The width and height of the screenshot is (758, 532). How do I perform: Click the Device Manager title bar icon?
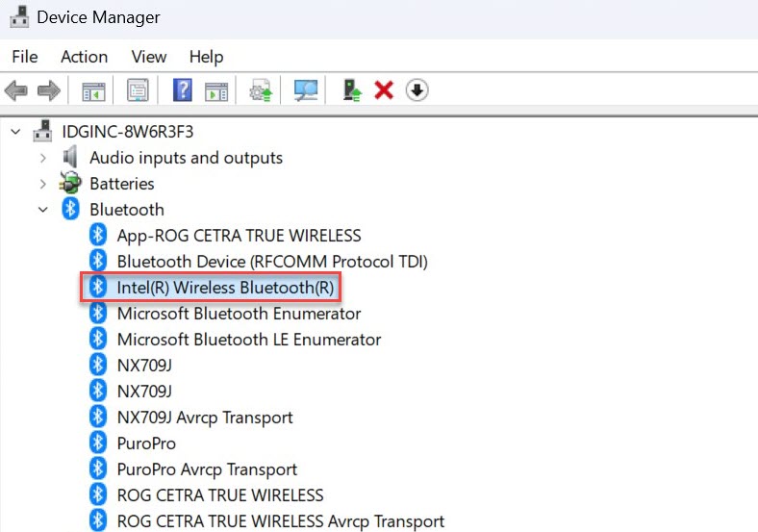click(x=19, y=17)
